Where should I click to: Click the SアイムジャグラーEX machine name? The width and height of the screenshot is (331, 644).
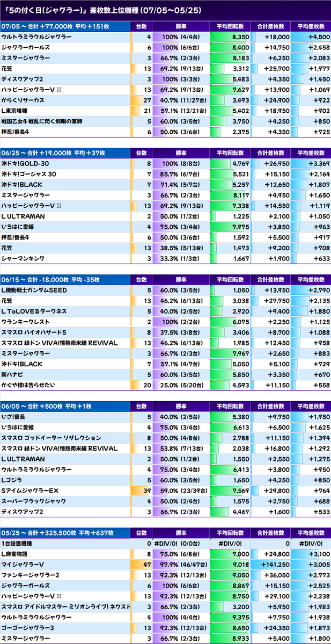point(31,491)
